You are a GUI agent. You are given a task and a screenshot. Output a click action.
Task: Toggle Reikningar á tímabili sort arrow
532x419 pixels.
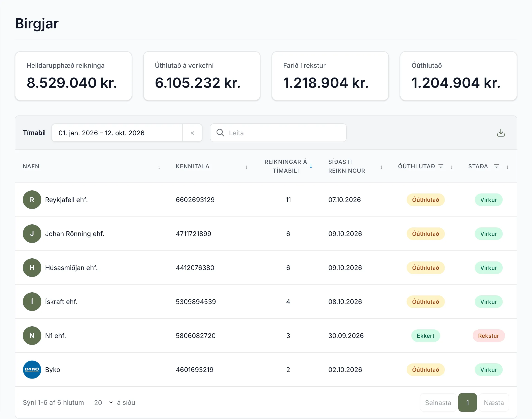pyautogui.click(x=311, y=166)
